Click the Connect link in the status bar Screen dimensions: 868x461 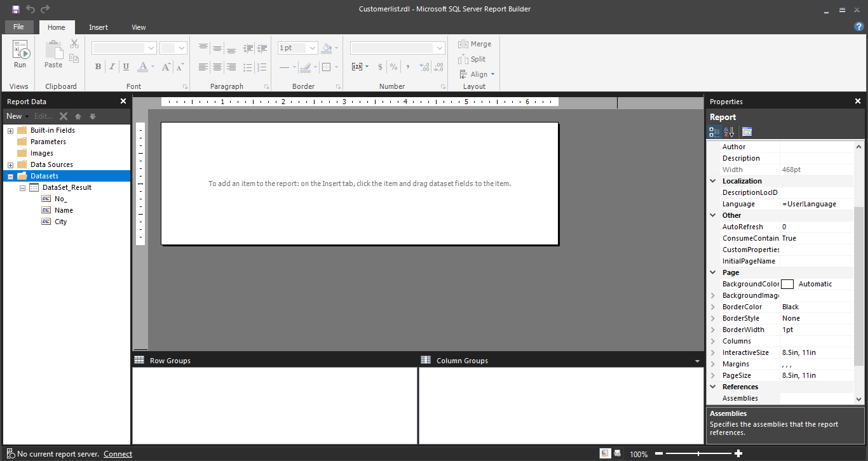tap(118, 453)
